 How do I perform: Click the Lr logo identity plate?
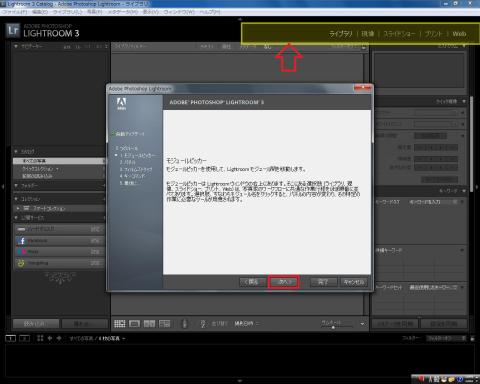pos(13,31)
